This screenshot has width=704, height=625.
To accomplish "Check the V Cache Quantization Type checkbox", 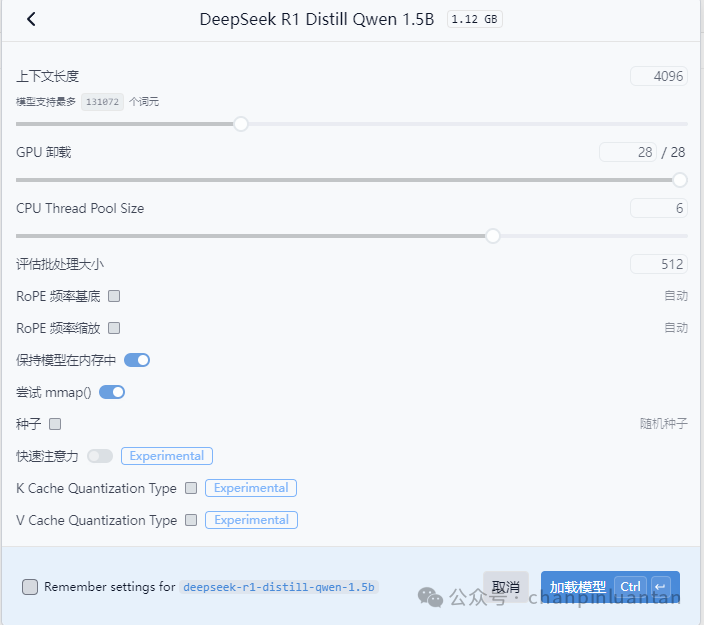I will coord(191,520).
